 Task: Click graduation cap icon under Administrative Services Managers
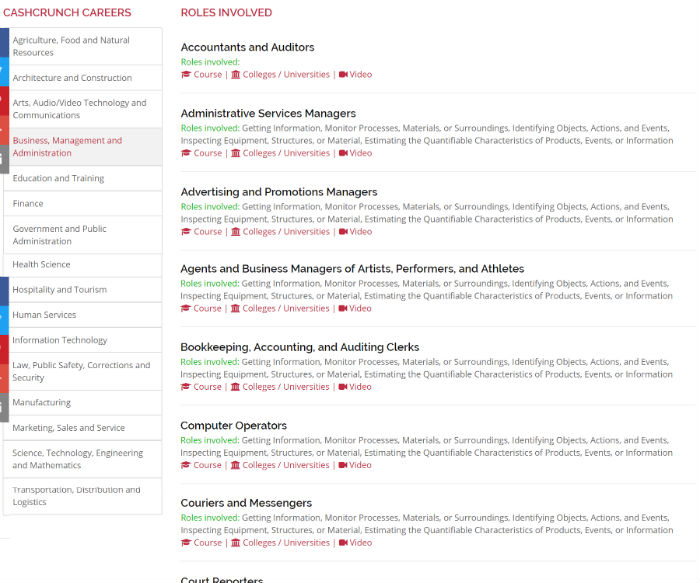click(186, 153)
